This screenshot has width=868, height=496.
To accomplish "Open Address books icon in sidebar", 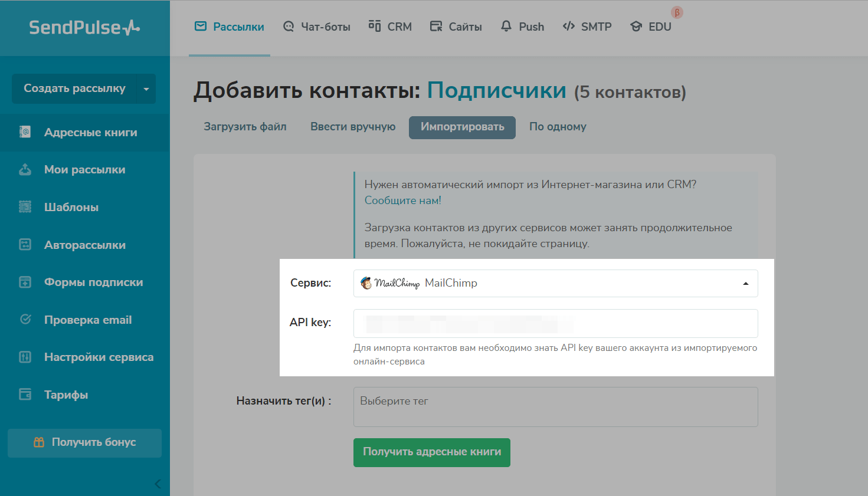I will 25,132.
